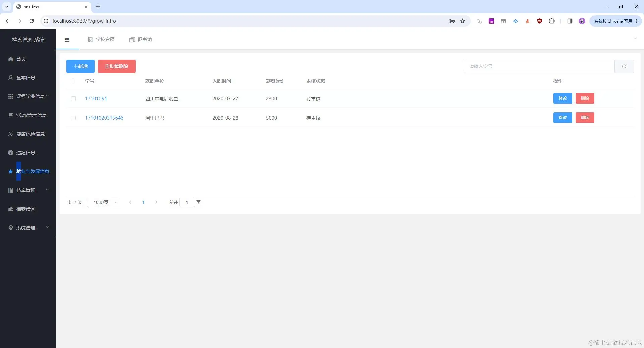Click the 阿里巴巴 employer cell
Image resolution: width=644 pixels, height=348 pixels.
click(155, 118)
